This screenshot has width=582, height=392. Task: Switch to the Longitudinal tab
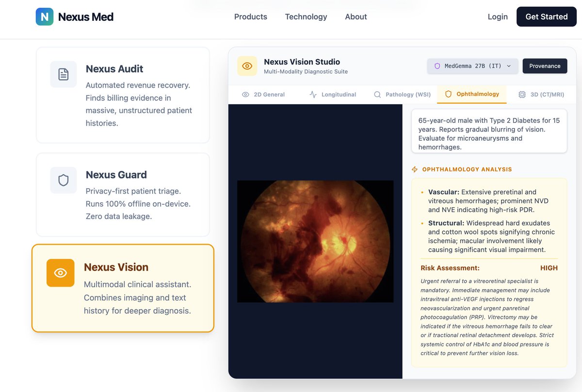point(333,95)
